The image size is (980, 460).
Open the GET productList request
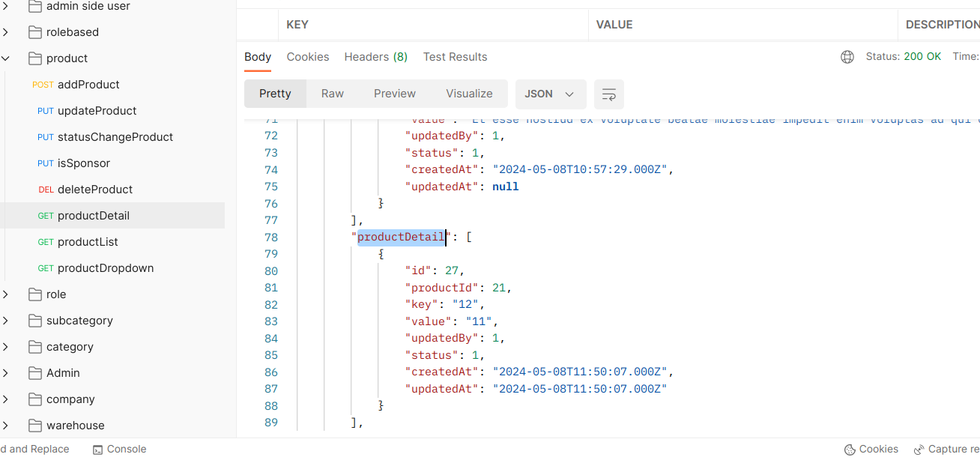tap(87, 242)
